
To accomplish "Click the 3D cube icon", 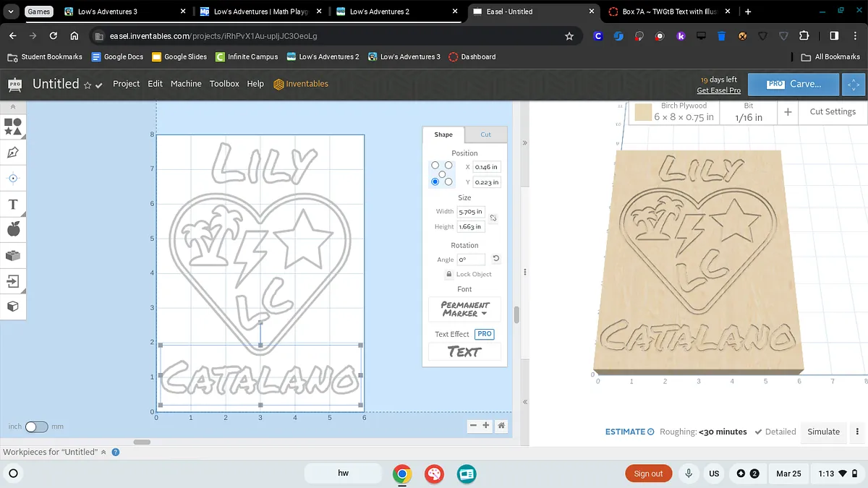I will pyautogui.click(x=13, y=307).
